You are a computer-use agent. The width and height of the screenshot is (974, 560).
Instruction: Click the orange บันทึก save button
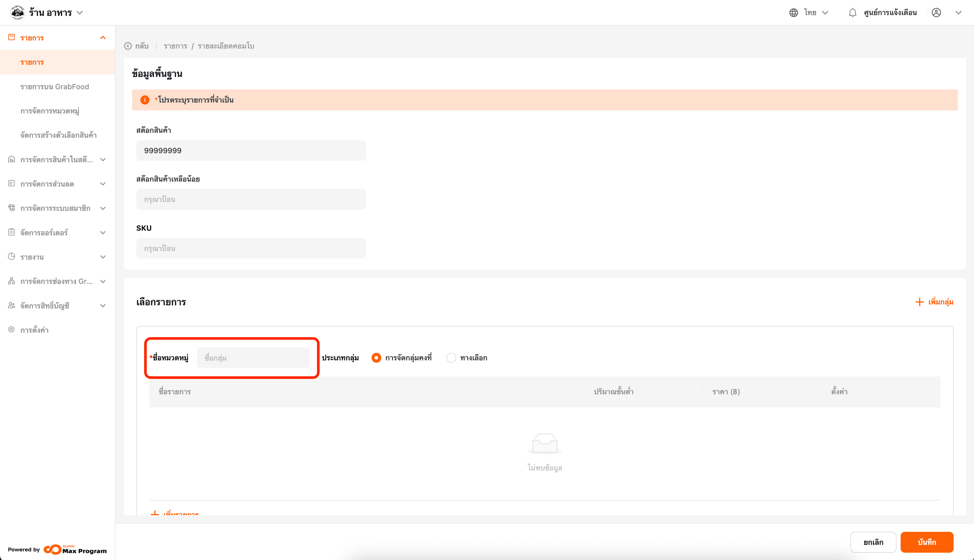(x=927, y=542)
